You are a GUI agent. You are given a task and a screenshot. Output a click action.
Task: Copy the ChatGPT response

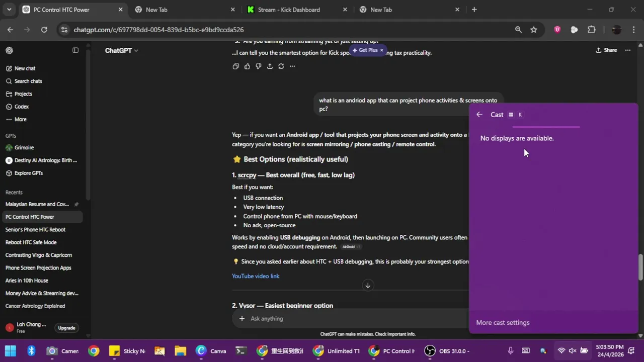coord(235,66)
